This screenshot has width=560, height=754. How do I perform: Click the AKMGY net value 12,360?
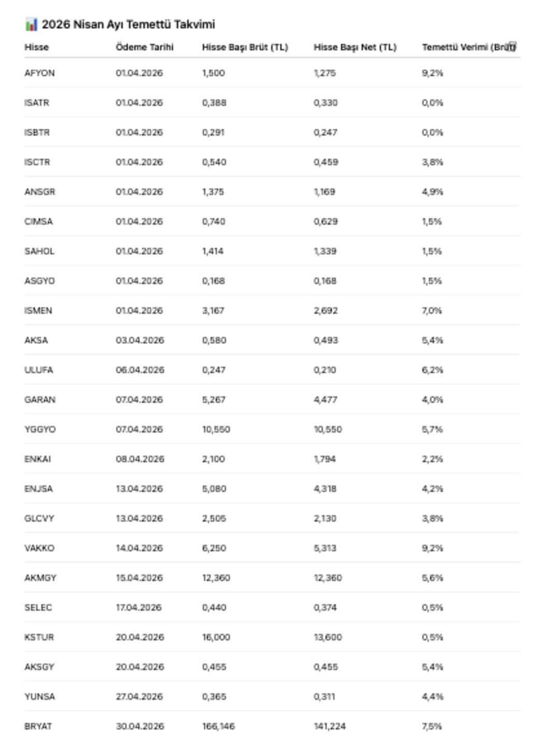point(328,578)
